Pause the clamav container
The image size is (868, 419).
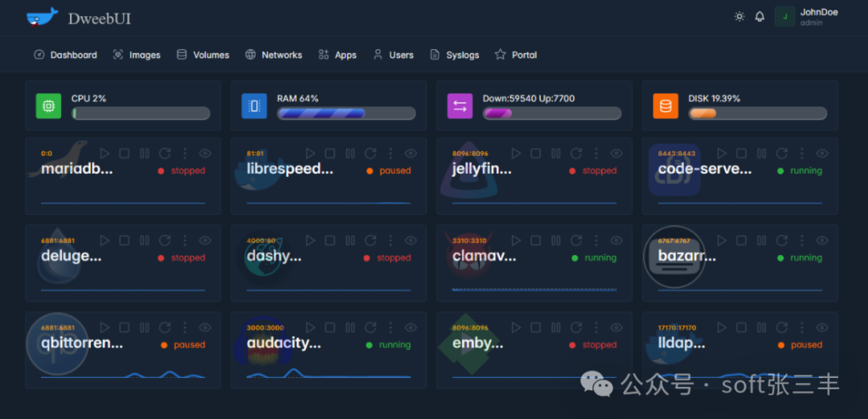pyautogui.click(x=556, y=240)
